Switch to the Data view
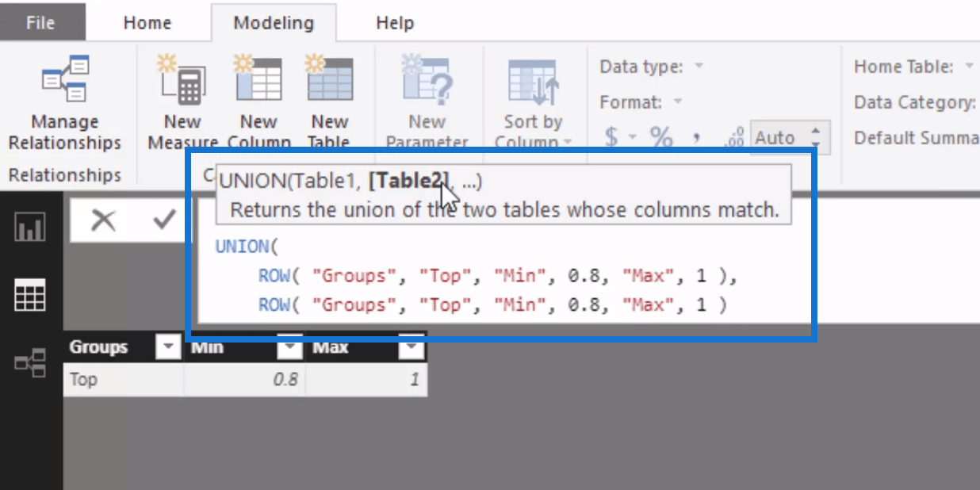Screen dimensions: 980x490 (30, 296)
